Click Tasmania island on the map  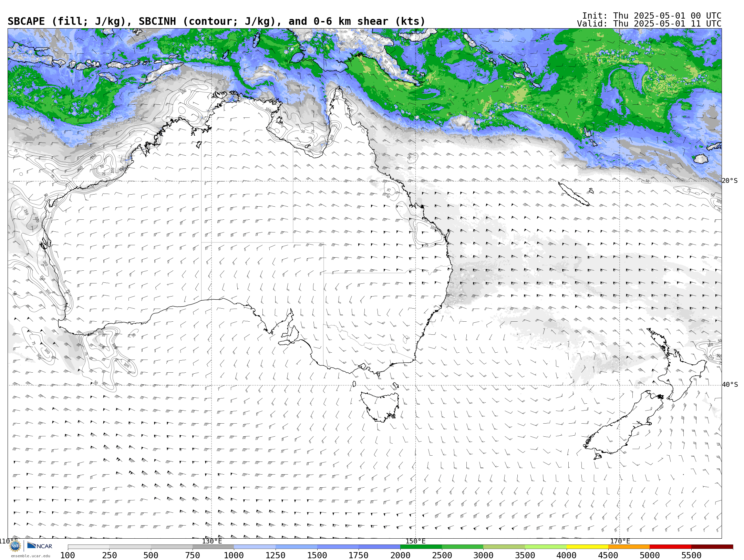(380, 406)
